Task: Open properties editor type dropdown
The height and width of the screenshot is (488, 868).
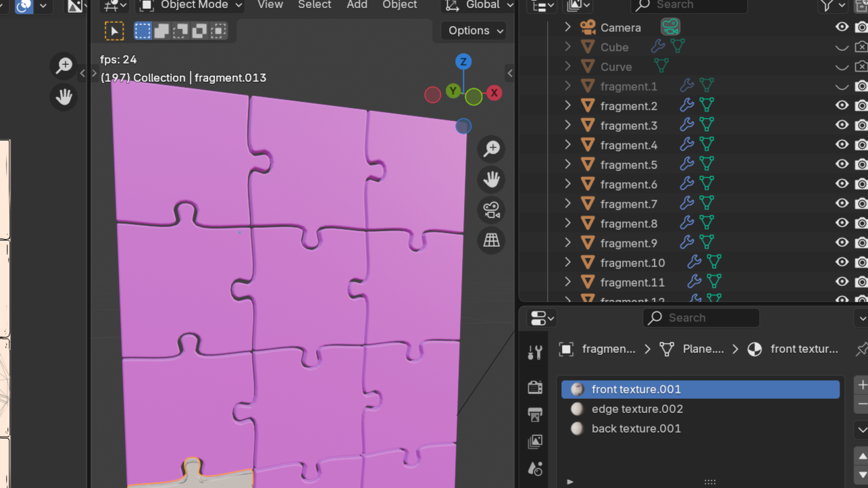Action: point(541,318)
